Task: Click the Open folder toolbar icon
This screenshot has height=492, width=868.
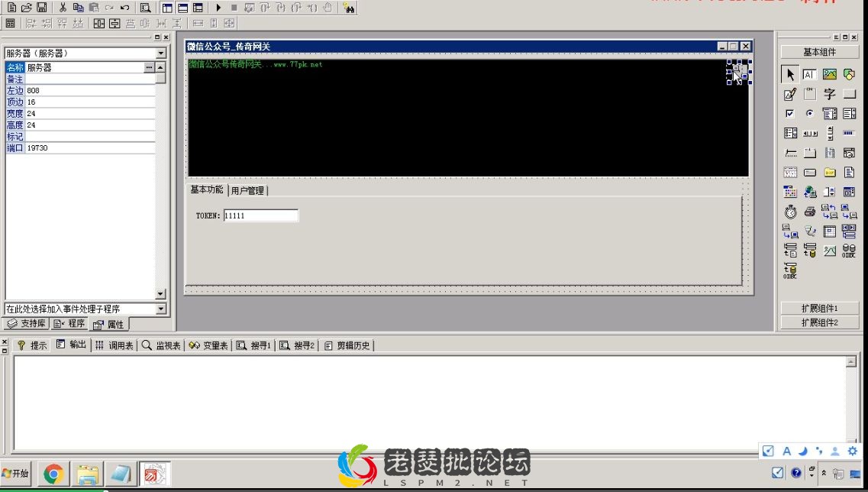Action: (x=27, y=8)
